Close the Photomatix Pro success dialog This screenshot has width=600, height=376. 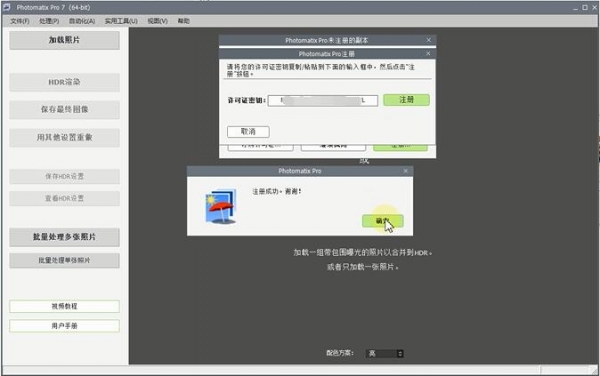[405, 171]
